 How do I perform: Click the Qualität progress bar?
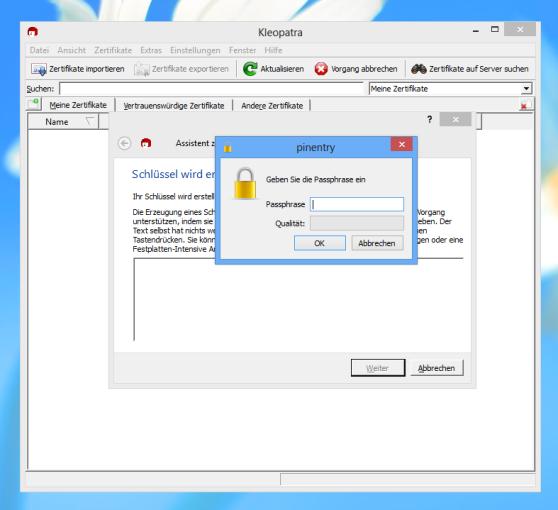coord(357,224)
